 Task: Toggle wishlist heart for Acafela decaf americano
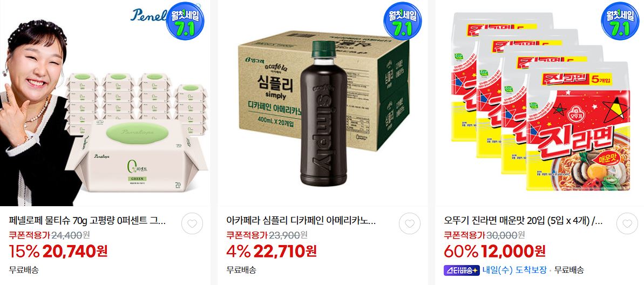click(410, 224)
